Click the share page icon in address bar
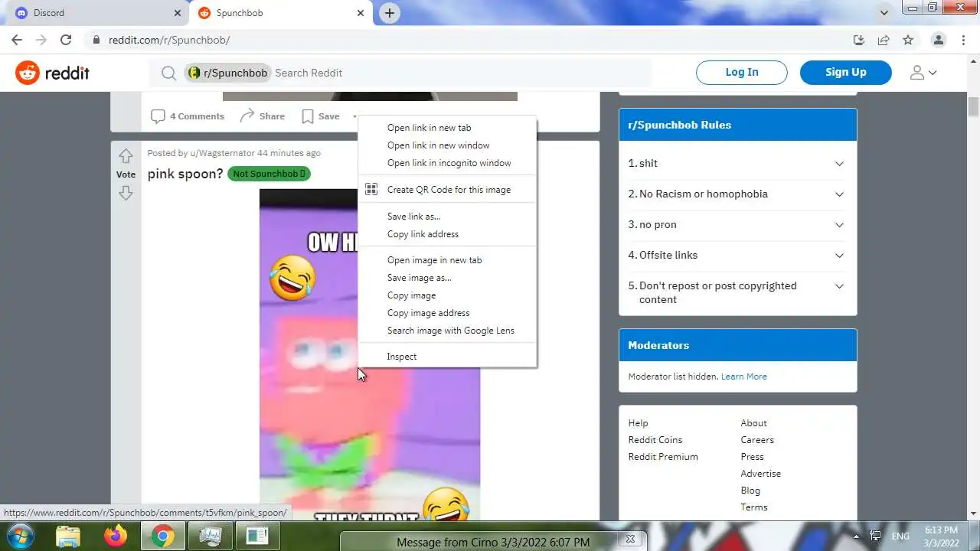Image resolution: width=980 pixels, height=551 pixels. click(x=884, y=40)
